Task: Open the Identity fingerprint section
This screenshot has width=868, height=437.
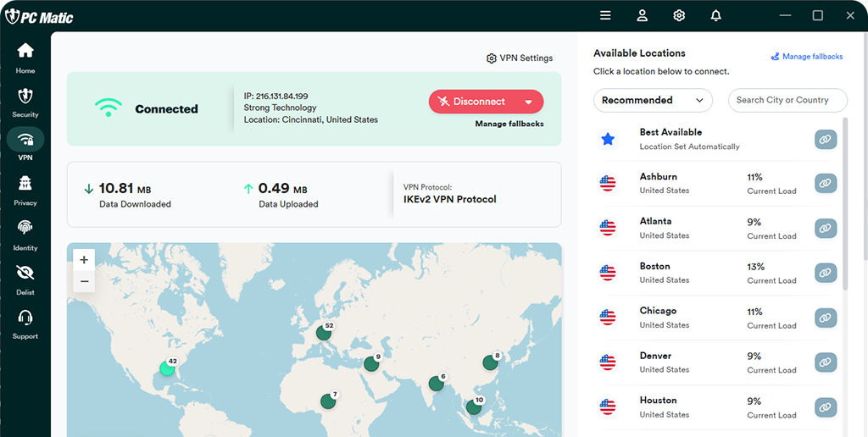Action: coord(25,235)
